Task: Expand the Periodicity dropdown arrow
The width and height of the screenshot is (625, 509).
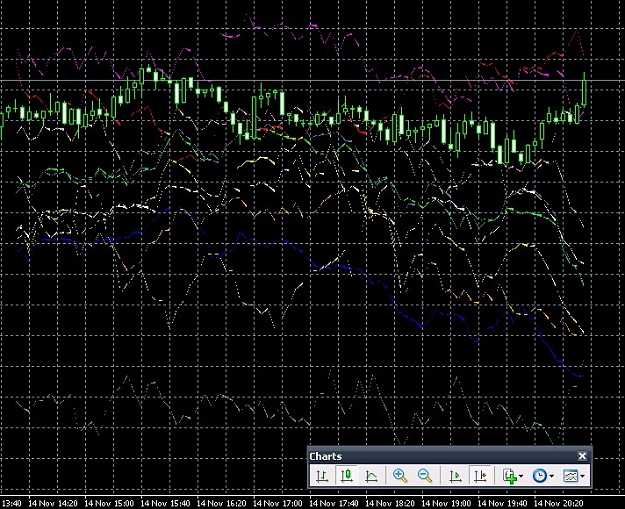Action: [552, 476]
